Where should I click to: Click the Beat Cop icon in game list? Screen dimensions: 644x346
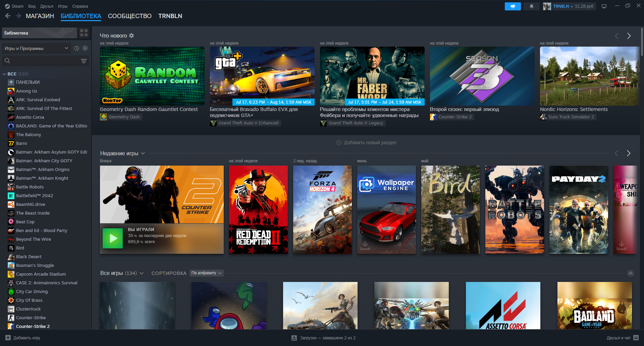pos(11,222)
